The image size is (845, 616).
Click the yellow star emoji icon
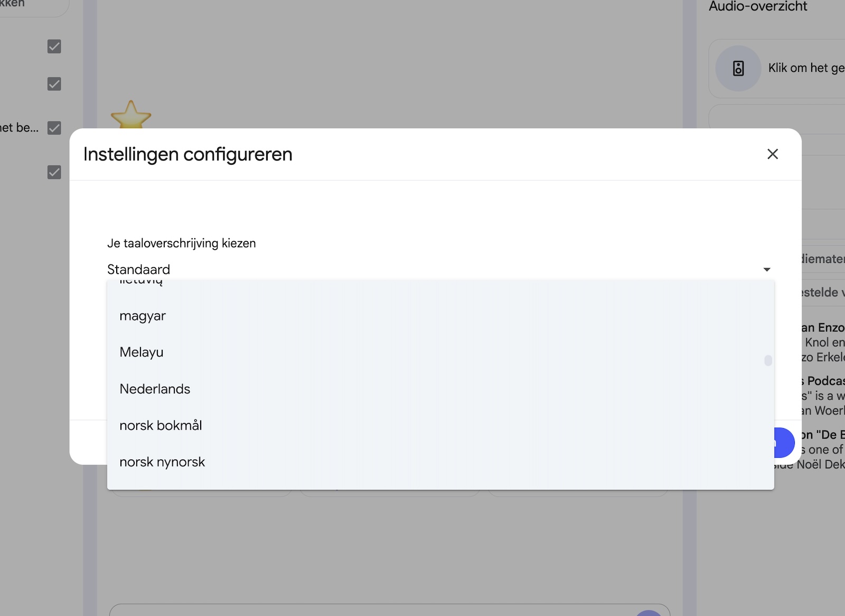tap(130, 115)
